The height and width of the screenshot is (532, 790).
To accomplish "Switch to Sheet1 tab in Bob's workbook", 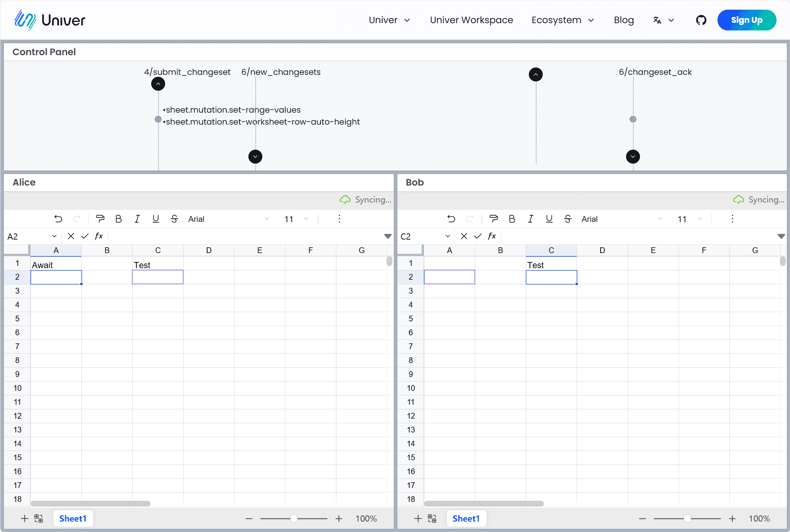I will 466,518.
